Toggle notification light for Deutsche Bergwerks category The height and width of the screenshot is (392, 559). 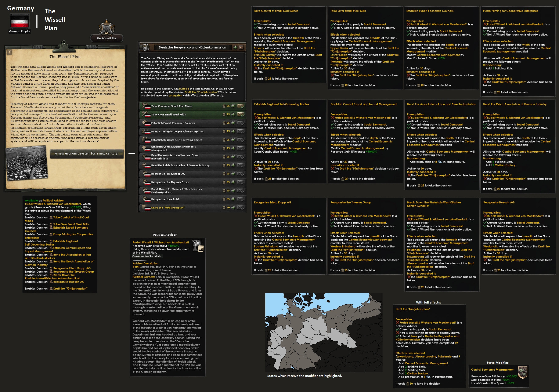[235, 47]
